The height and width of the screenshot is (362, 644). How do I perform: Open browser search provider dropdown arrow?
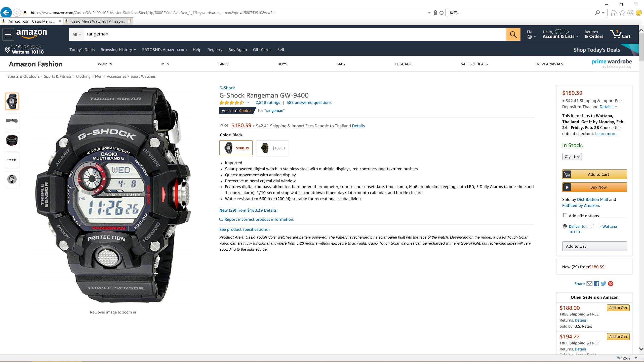pos(603,13)
